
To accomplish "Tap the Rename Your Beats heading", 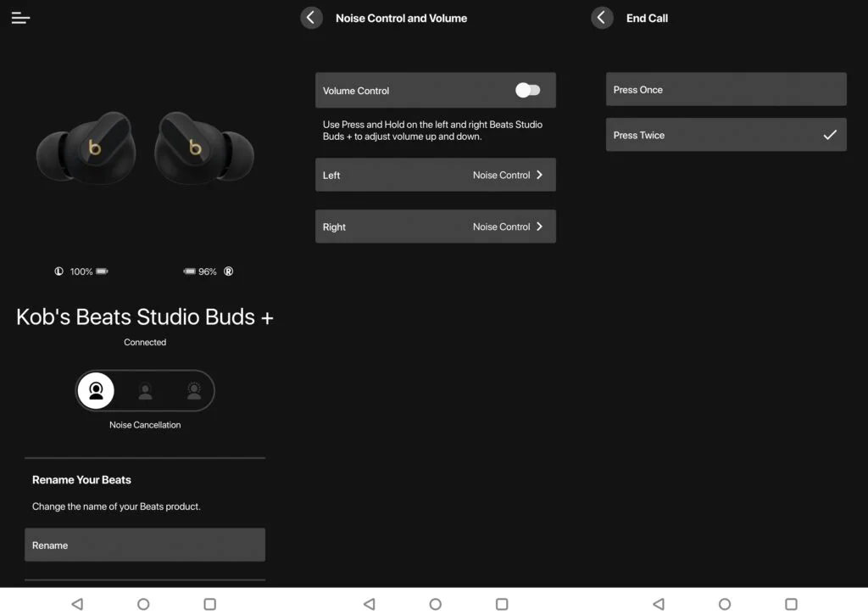I will (x=81, y=480).
